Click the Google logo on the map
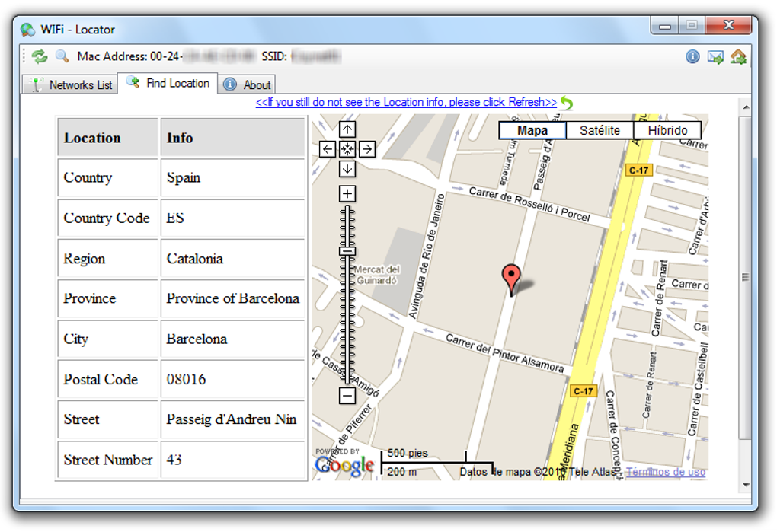 [x=344, y=465]
